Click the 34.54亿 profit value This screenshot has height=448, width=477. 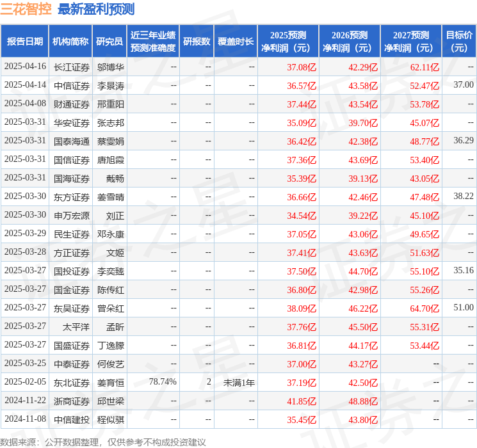click(302, 216)
